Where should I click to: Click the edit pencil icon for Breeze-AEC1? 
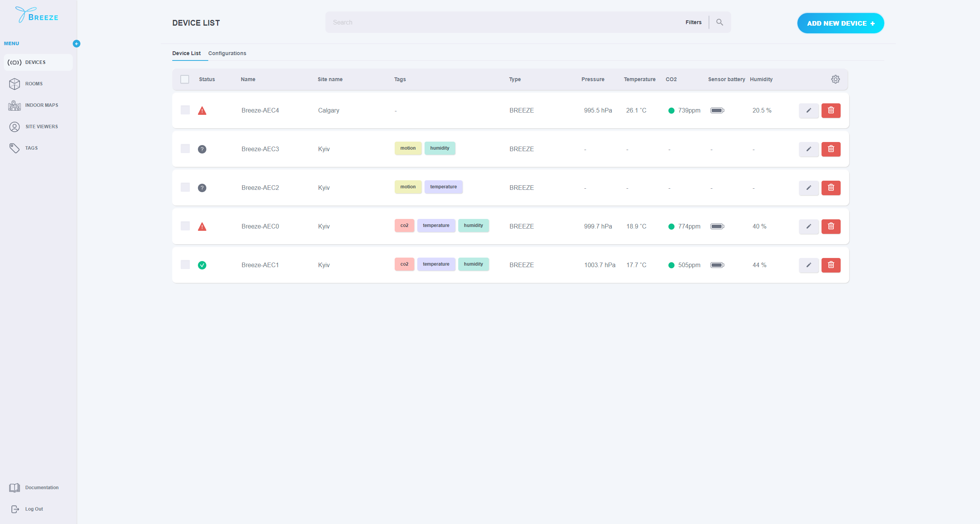(808, 264)
